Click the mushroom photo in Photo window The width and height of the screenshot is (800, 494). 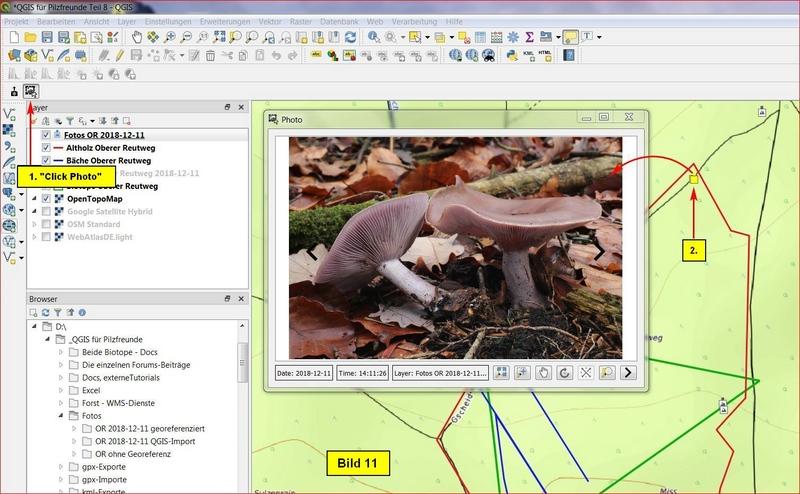click(455, 247)
